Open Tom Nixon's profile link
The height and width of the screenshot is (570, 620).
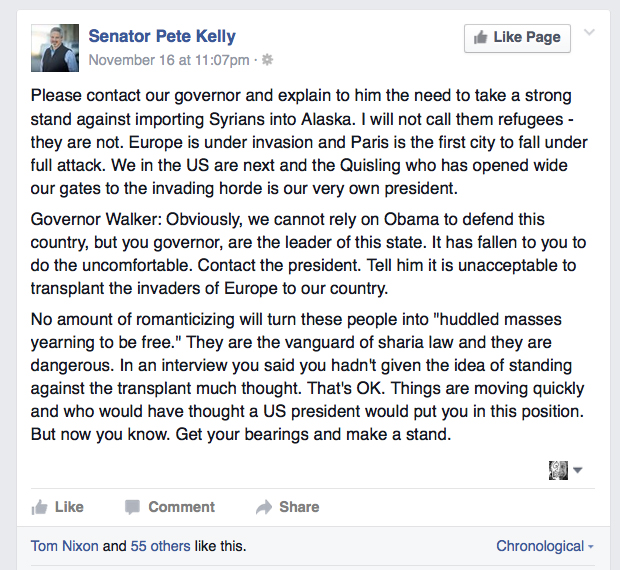64,546
